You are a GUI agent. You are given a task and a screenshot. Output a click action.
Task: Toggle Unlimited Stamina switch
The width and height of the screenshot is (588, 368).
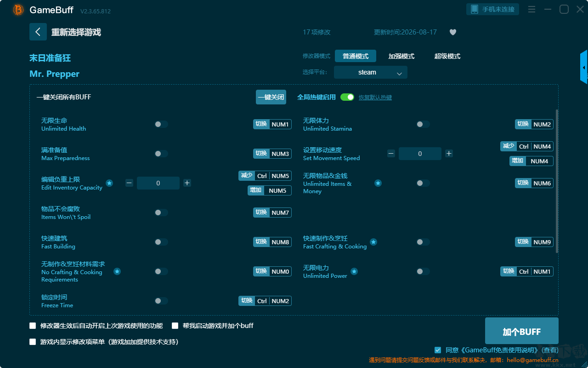tap(423, 124)
